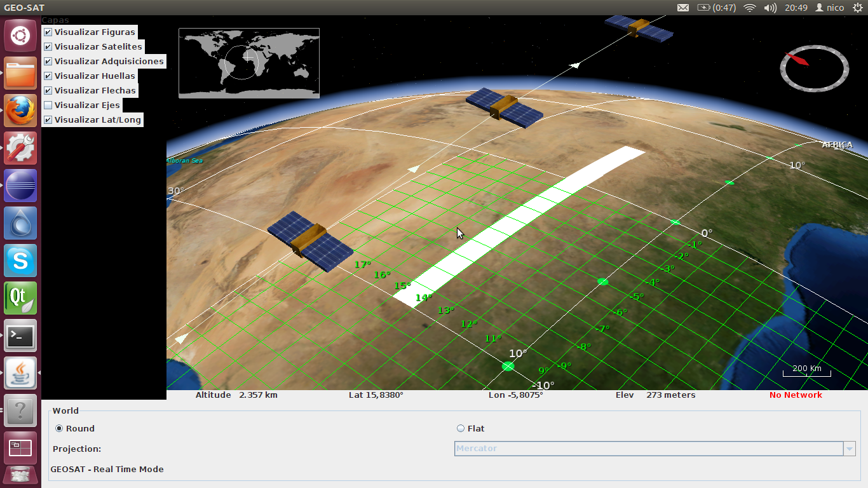868x488 pixels.
Task: Open the Eclipse IDE launcher icon
Action: pyautogui.click(x=20, y=186)
